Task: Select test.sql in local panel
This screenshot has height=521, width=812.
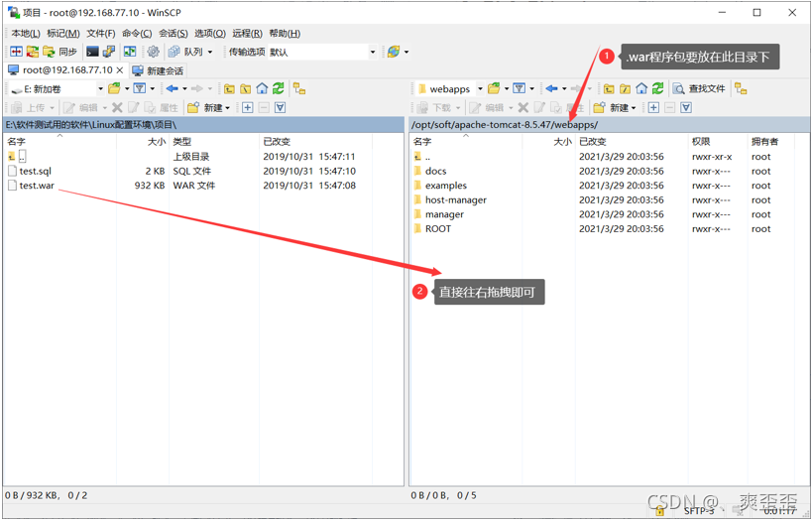Action: click(x=36, y=171)
